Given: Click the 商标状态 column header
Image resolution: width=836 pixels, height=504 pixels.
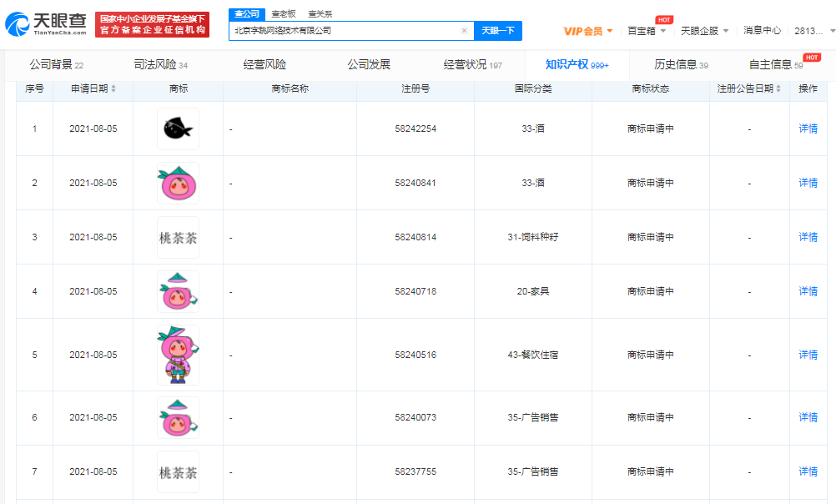Looking at the screenshot, I should click(x=651, y=88).
